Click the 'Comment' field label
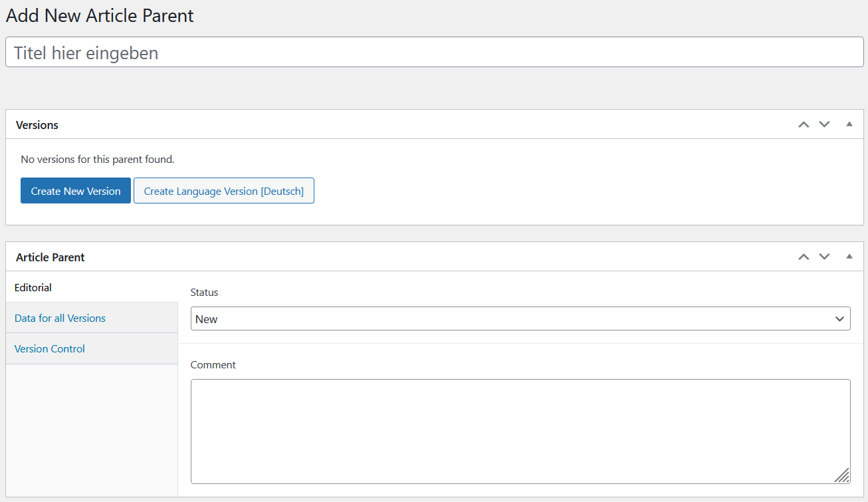The width and height of the screenshot is (868, 502). (x=213, y=364)
